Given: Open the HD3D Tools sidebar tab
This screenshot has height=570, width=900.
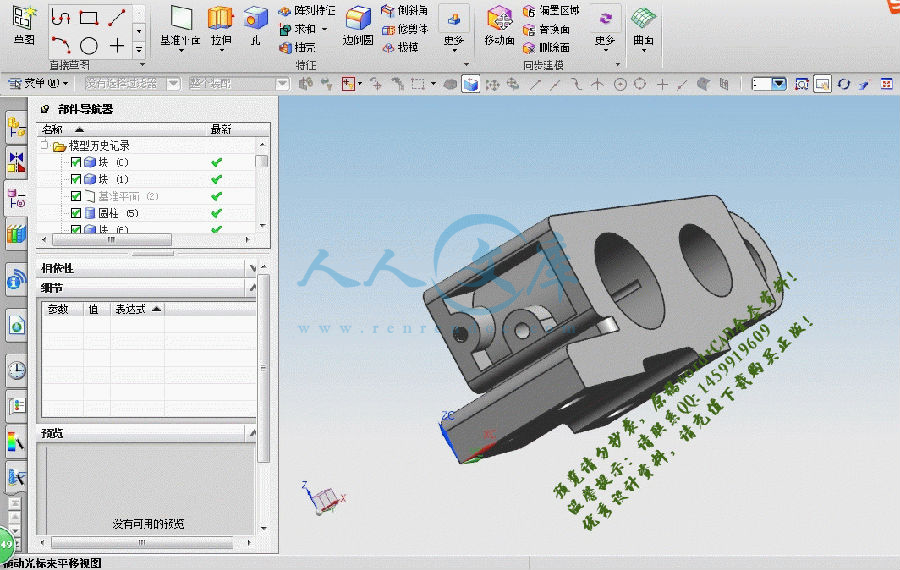Looking at the screenshot, I should (16, 280).
